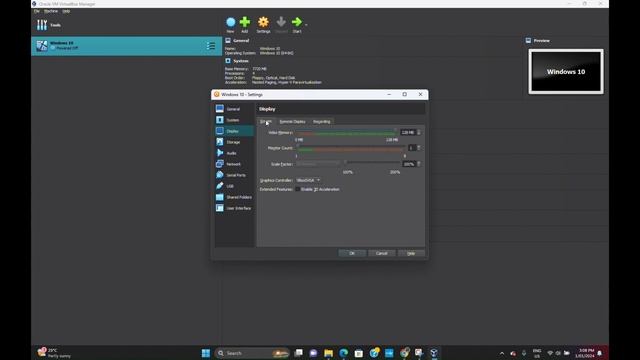The width and height of the screenshot is (640, 360).
Task: Click the Video Memory slider
Action: [347, 133]
